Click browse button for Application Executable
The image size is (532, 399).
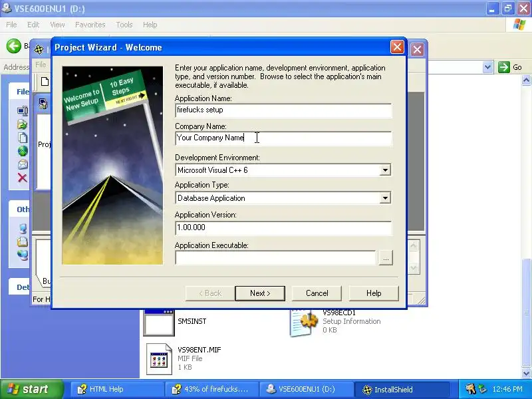[x=386, y=258]
